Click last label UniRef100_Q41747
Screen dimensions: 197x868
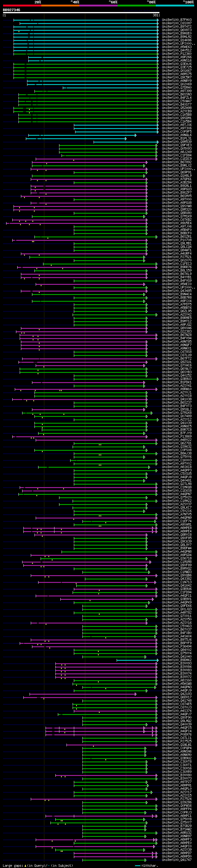click(177, 860)
